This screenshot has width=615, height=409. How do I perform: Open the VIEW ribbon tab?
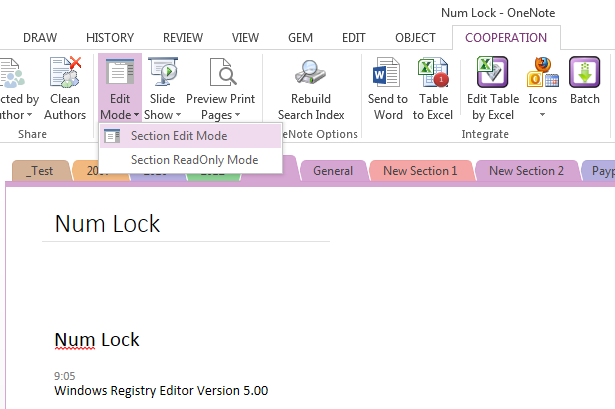[x=245, y=38]
